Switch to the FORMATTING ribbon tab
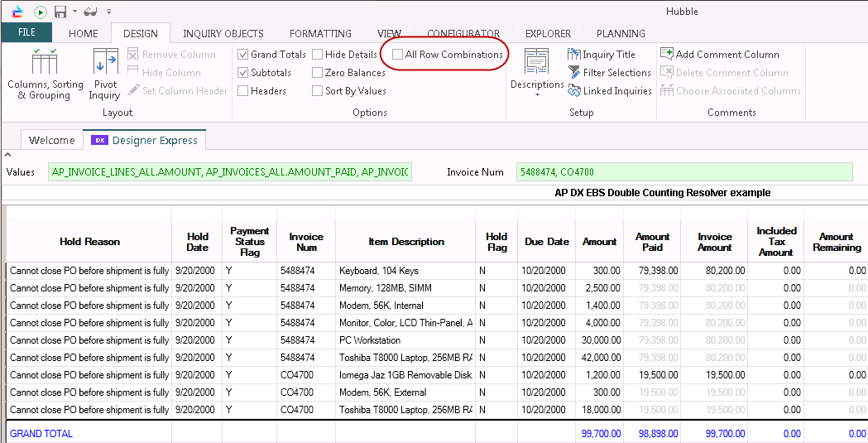 320,34
